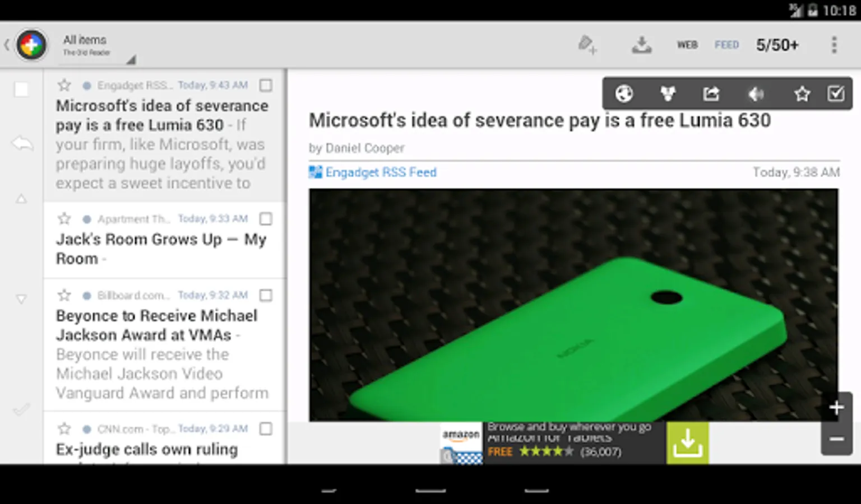This screenshot has width=861, height=504.
Task: Tick checkbox for Beyonce Billboard article
Action: pos(266,295)
